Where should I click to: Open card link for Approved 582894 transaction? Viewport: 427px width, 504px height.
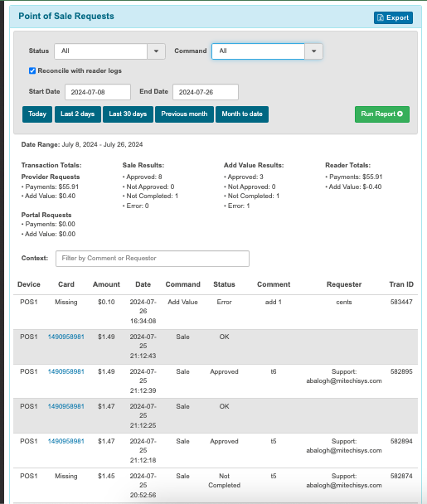[x=66, y=441]
